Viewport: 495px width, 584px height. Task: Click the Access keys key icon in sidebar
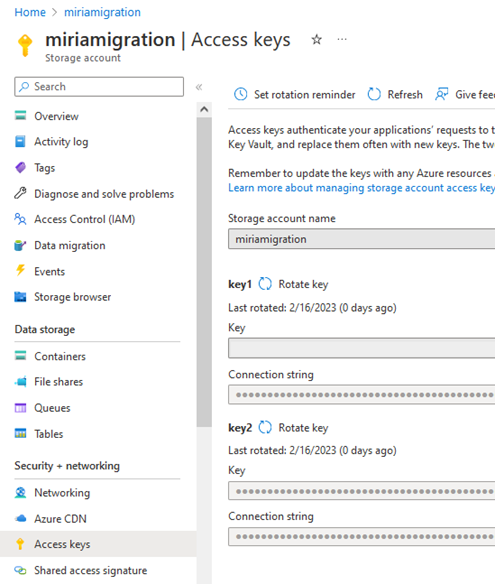coord(20,544)
